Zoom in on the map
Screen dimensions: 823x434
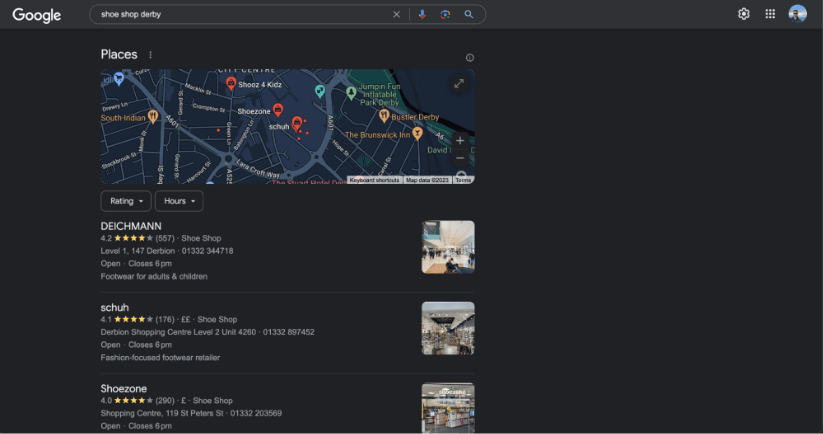click(x=460, y=140)
